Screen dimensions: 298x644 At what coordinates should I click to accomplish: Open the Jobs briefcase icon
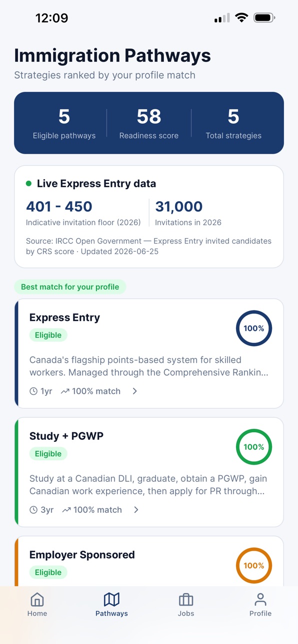pos(186,599)
